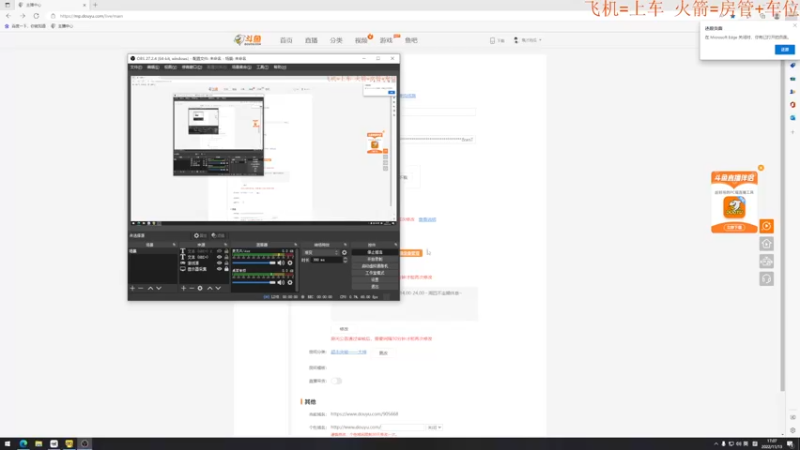
Task: Add a new source with the plus icon
Action: (184, 288)
